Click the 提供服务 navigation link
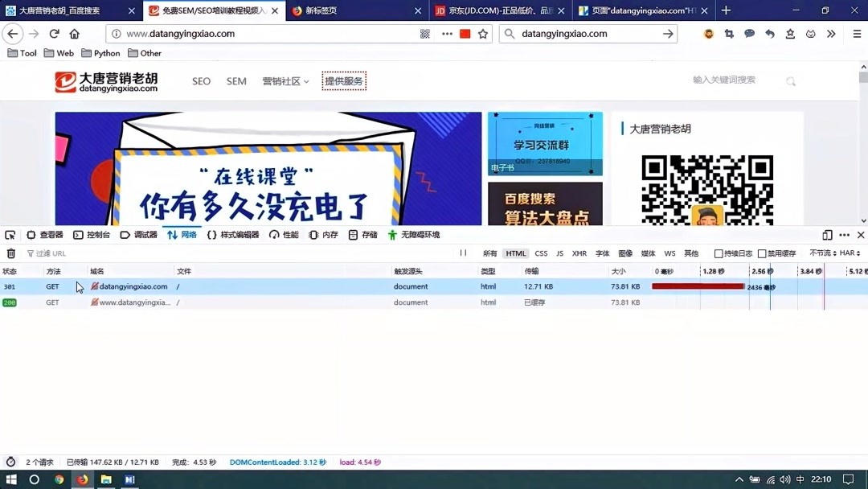This screenshot has height=489, width=868. pyautogui.click(x=344, y=81)
